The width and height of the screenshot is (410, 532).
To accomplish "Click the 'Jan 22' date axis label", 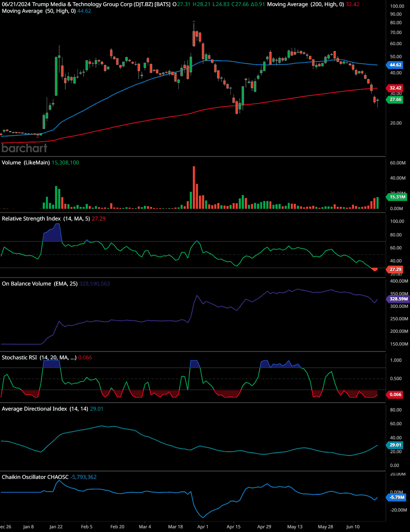I will pos(56,527).
